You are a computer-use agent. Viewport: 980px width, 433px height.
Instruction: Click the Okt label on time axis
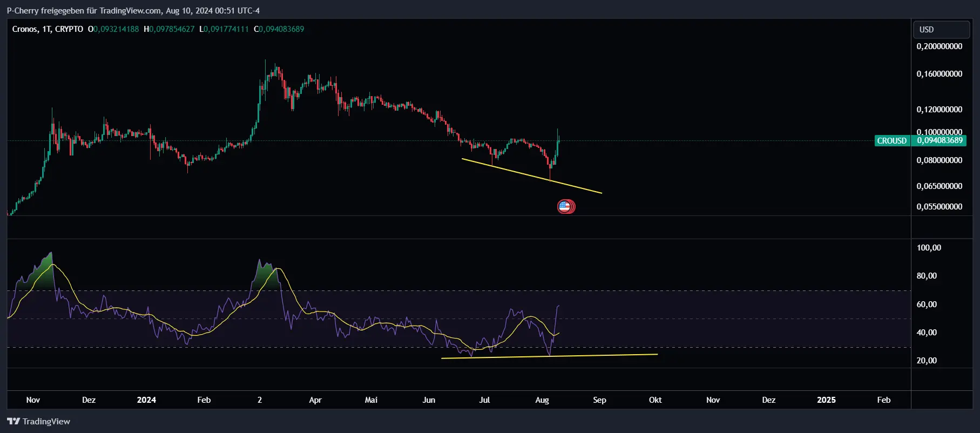(x=655, y=400)
